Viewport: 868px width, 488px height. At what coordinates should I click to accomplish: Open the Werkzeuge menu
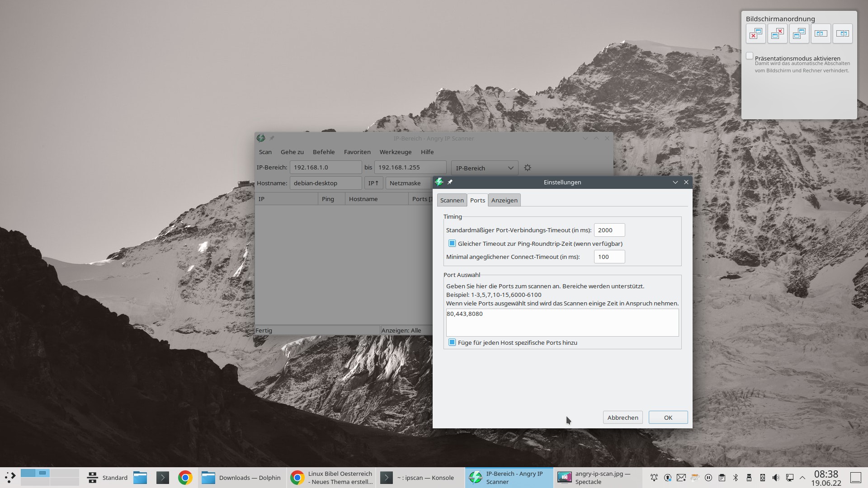click(396, 152)
